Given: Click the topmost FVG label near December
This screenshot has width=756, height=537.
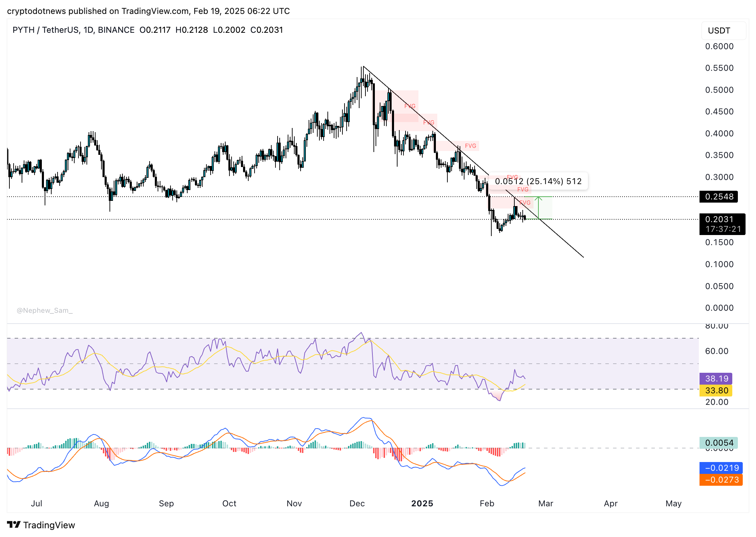Looking at the screenshot, I should [410, 106].
